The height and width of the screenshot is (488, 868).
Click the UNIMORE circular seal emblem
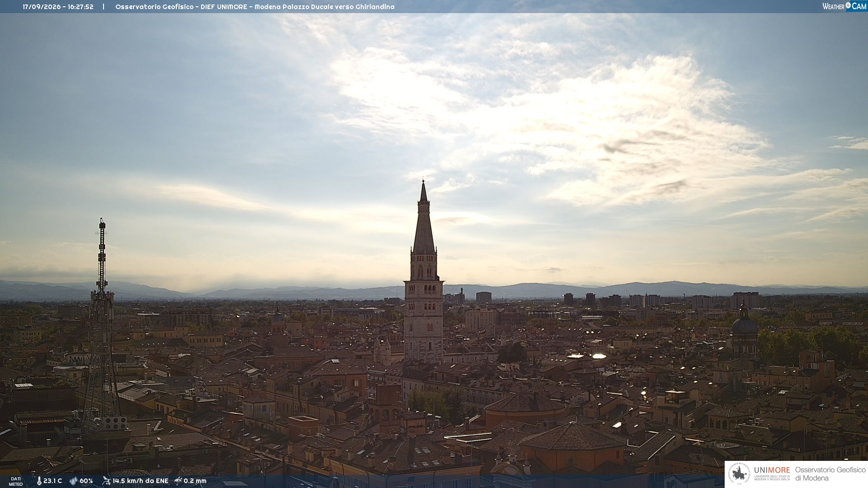pyautogui.click(x=740, y=474)
